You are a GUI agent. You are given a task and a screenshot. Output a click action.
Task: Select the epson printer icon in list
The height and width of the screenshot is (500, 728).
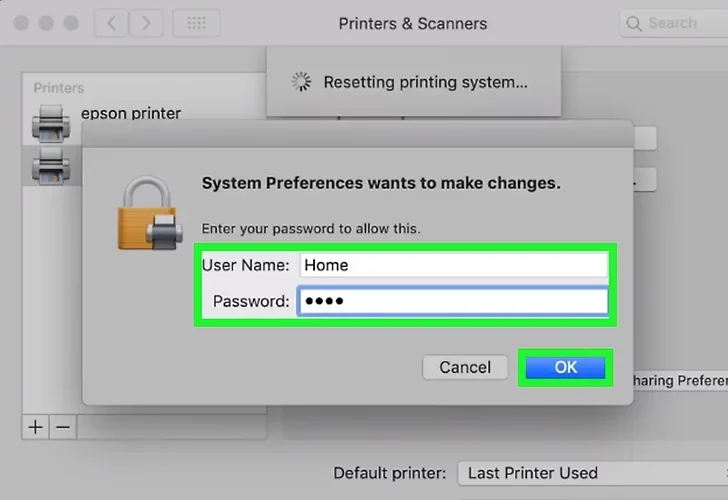click(51, 123)
